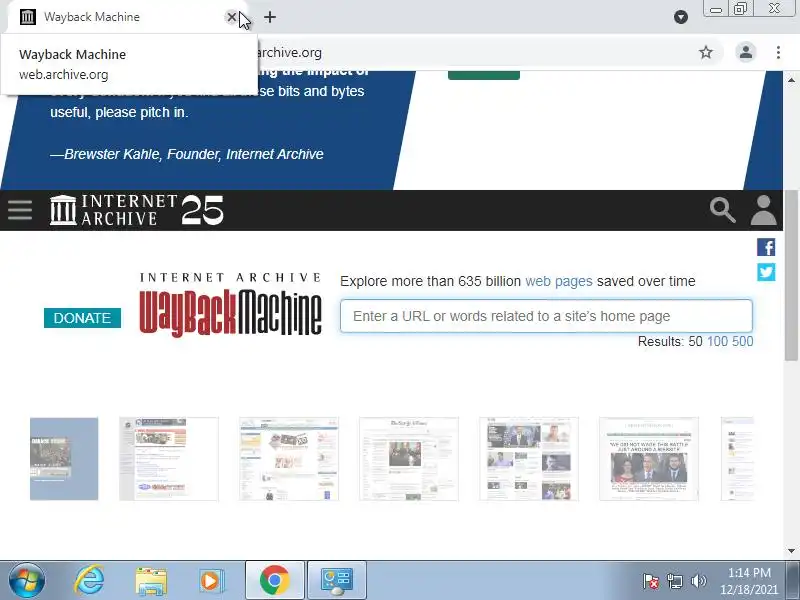Viewport: 800px width, 600px height.
Task: Click the DONATE button
Action: click(82, 318)
